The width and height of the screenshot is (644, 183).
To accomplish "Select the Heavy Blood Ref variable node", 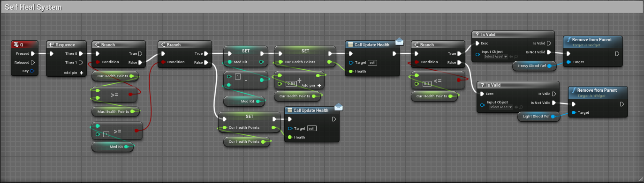I will coord(534,66).
